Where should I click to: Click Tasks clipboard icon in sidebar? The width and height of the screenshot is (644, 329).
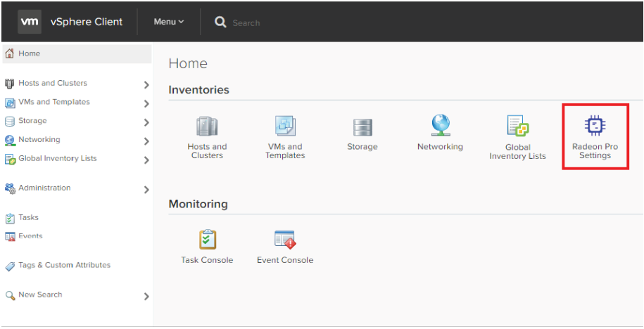[x=10, y=218]
